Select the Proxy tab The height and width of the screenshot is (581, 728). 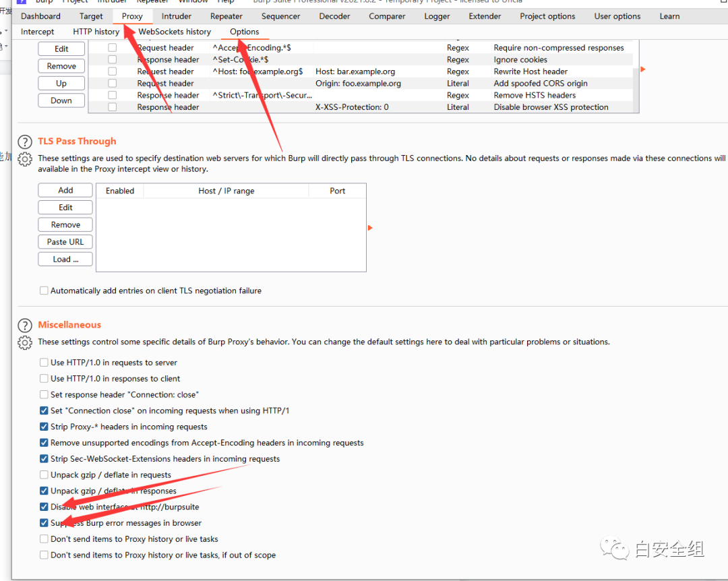point(132,16)
